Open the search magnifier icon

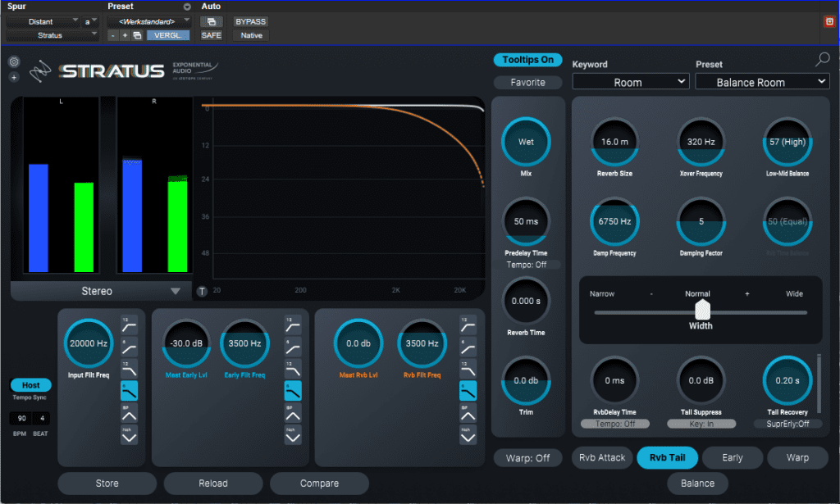click(822, 59)
